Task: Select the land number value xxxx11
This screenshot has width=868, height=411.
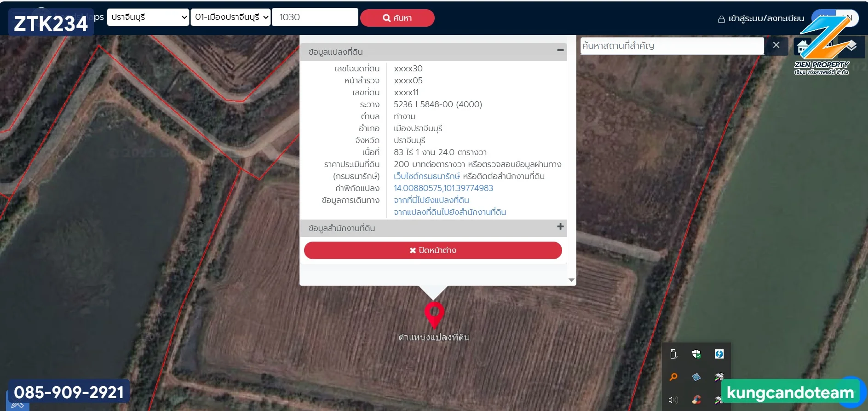Action: (x=406, y=93)
